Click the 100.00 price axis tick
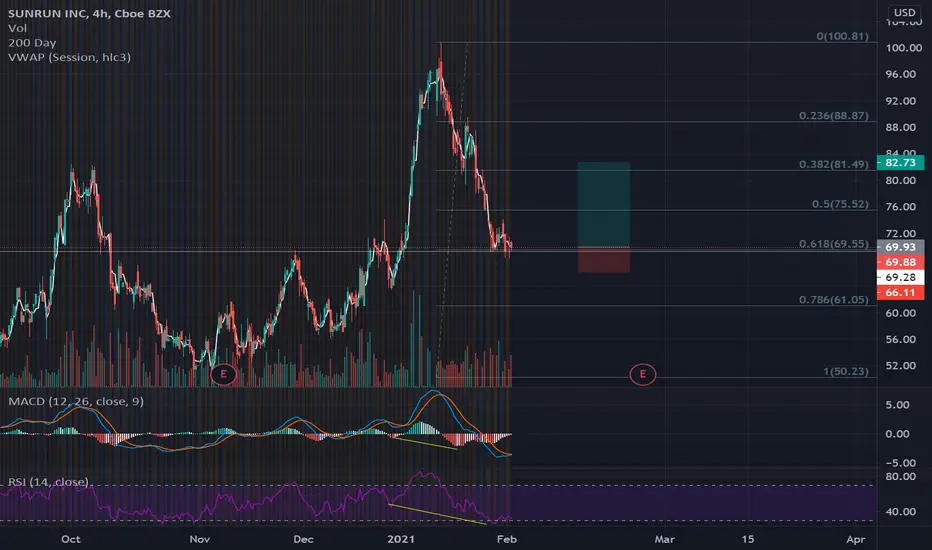Image resolution: width=932 pixels, height=550 pixels. click(903, 48)
